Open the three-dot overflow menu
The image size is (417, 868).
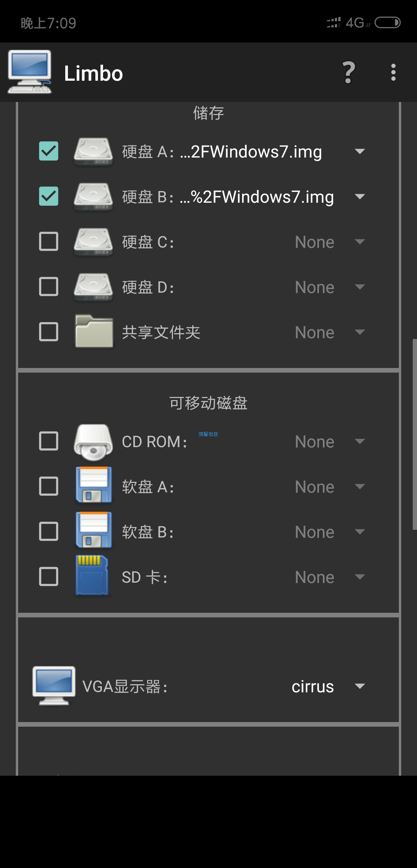click(x=393, y=73)
